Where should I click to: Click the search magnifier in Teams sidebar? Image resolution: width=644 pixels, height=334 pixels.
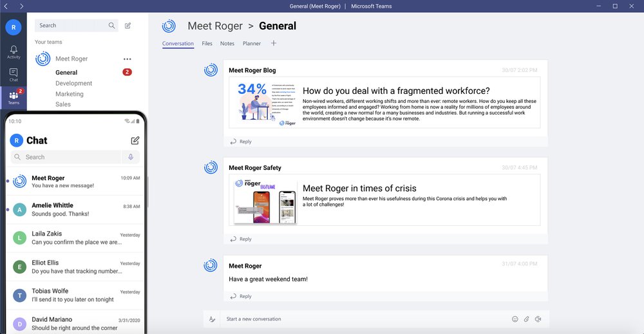[111, 26]
